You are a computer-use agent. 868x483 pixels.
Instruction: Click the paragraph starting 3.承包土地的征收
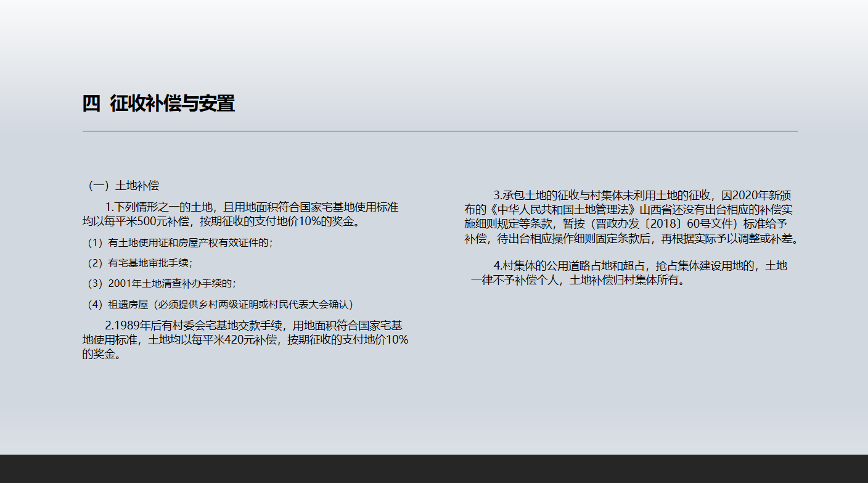[x=632, y=217]
